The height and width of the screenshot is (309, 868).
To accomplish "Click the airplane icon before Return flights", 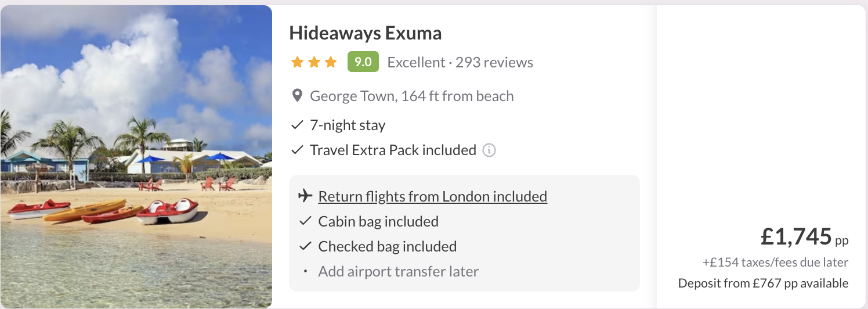I will (305, 196).
